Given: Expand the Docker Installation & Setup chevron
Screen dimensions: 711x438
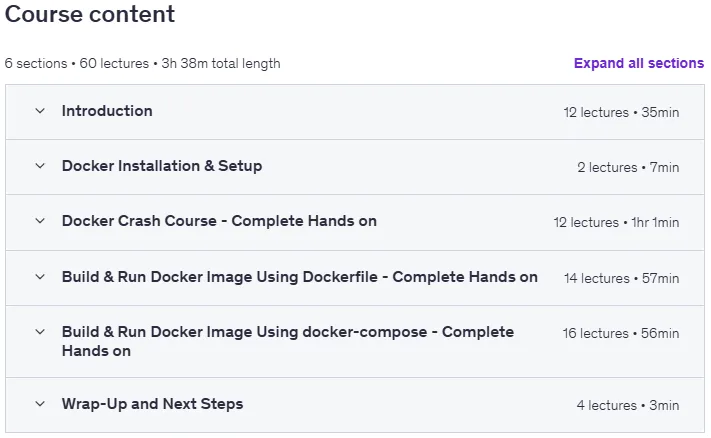Looking at the screenshot, I should (x=40, y=166).
